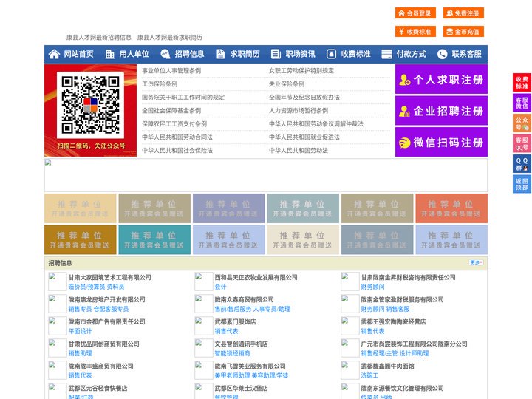Click the 客服微信 purple side widget
The height and width of the screenshot is (399, 532).
pyautogui.click(x=522, y=103)
